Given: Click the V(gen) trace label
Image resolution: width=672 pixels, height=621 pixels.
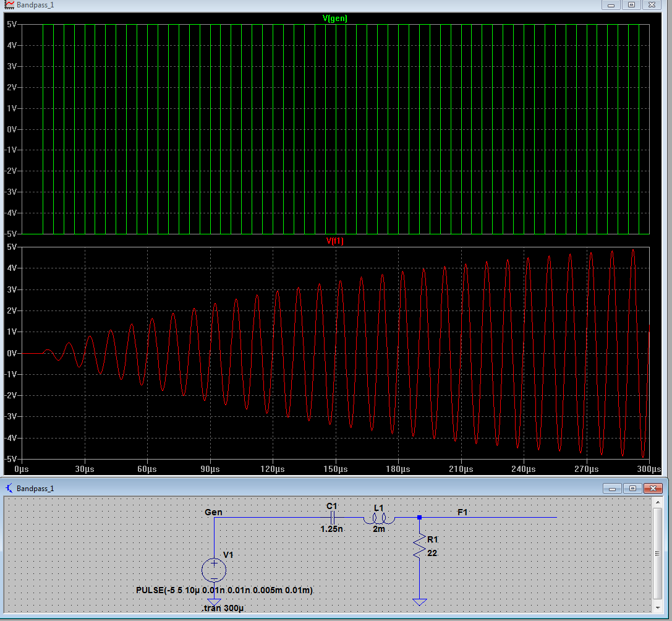Looking at the screenshot, I should point(335,19).
